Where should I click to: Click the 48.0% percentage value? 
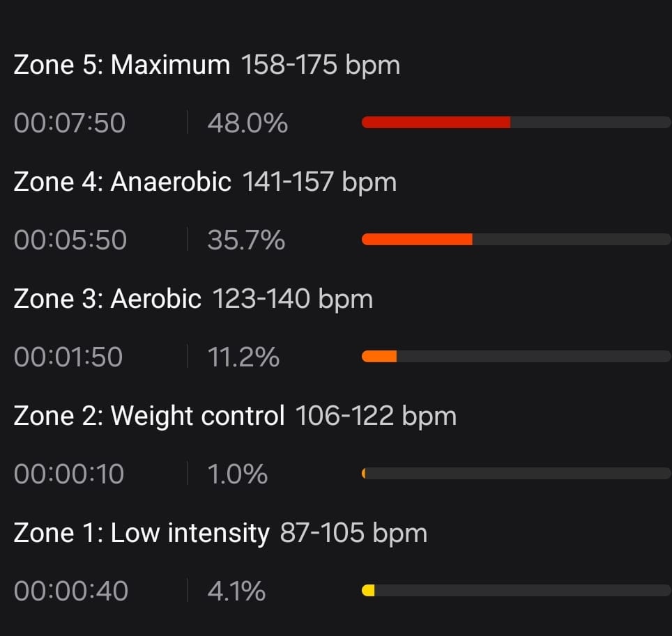247,123
